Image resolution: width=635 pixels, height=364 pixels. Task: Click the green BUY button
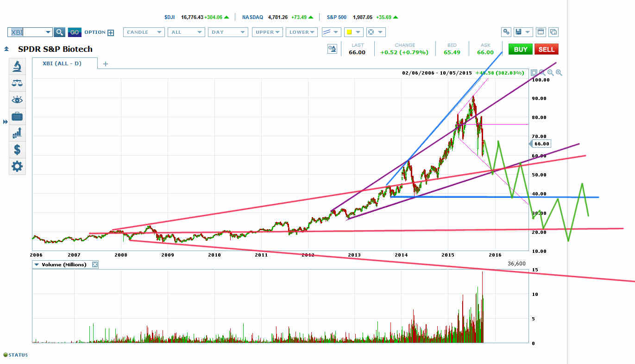(x=520, y=49)
